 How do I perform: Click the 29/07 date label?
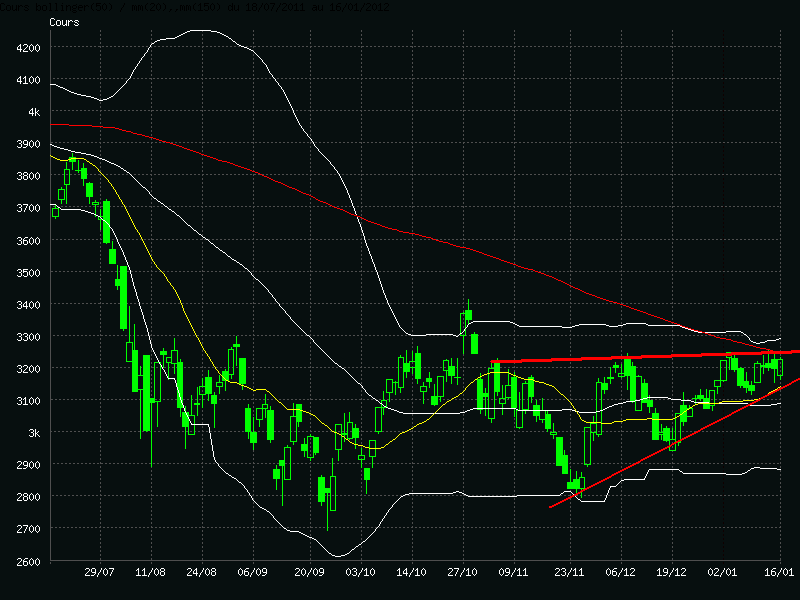tap(99, 573)
